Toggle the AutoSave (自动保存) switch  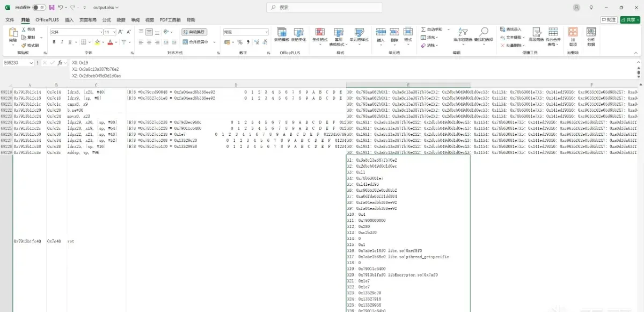point(39,8)
